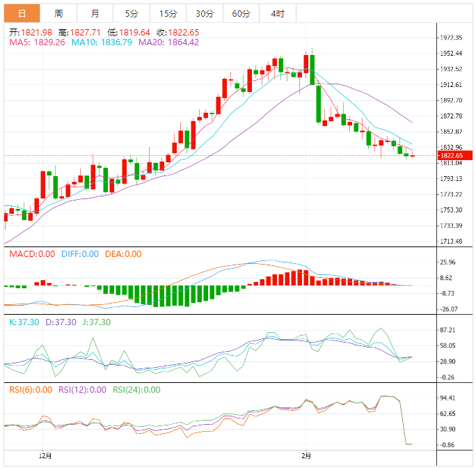The width and height of the screenshot is (476, 470).
Task: Click the DIFF: 0.00 label
Action: 79,254
